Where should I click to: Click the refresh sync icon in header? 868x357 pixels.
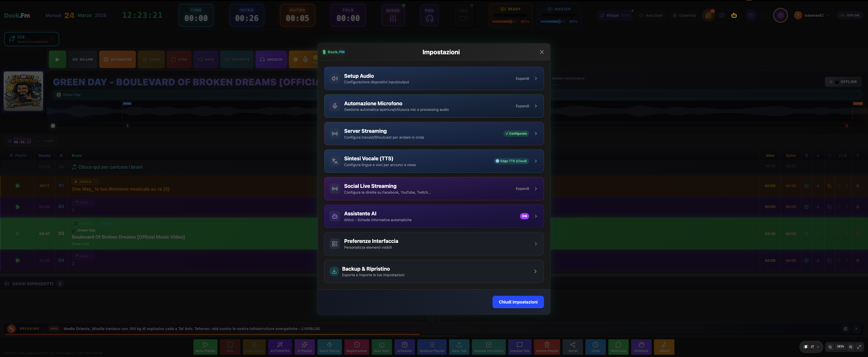pos(721,15)
